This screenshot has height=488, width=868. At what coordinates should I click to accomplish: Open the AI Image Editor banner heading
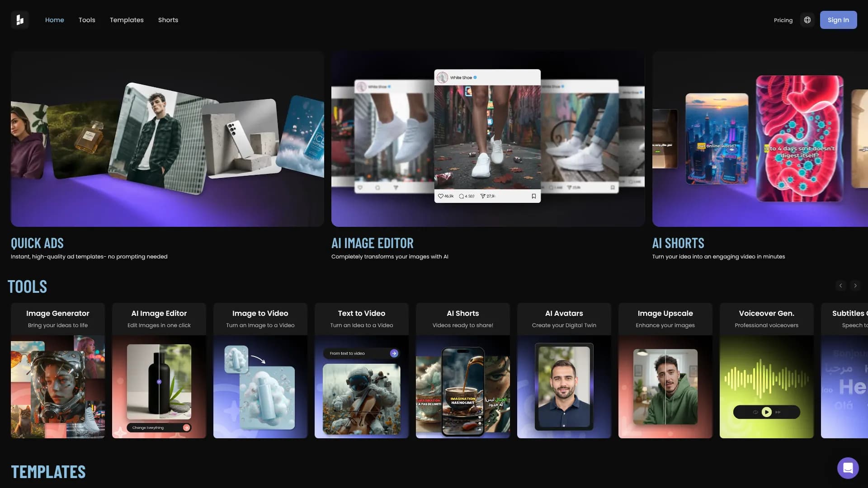click(373, 243)
